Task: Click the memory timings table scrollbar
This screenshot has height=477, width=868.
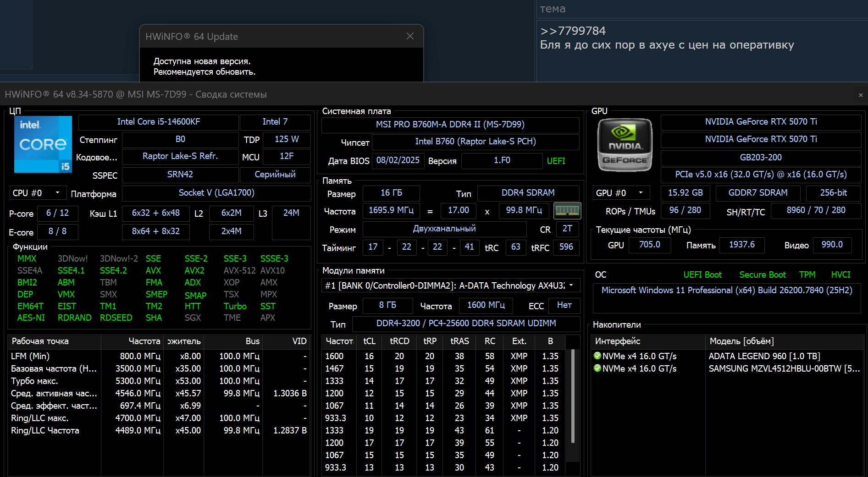Action: (573, 397)
